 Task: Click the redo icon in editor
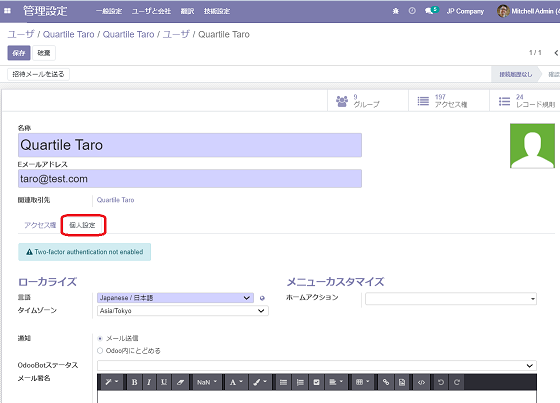coord(456,382)
